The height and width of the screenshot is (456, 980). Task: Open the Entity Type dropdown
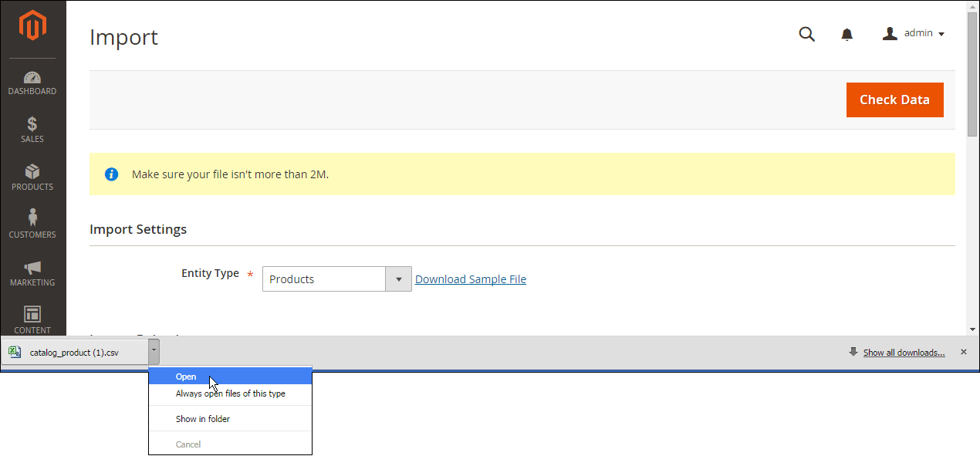(x=336, y=279)
